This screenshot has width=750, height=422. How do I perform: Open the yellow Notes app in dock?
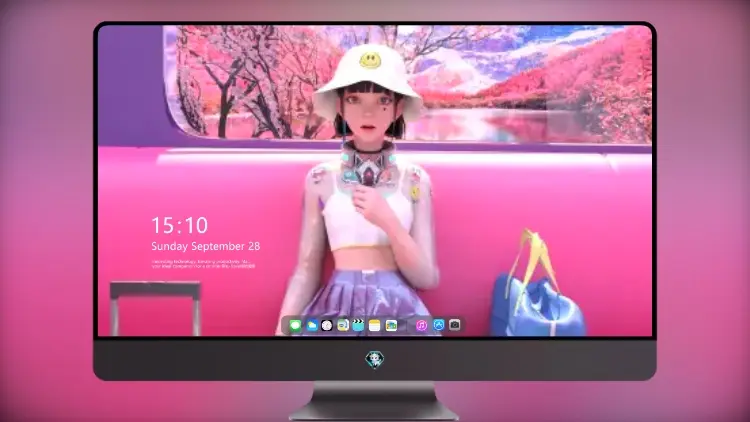[x=375, y=325]
